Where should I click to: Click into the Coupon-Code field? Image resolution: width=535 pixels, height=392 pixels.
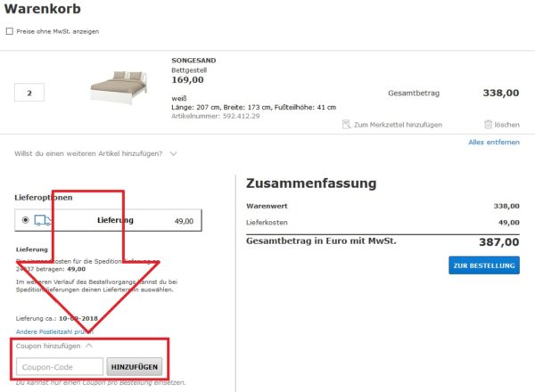coord(59,366)
